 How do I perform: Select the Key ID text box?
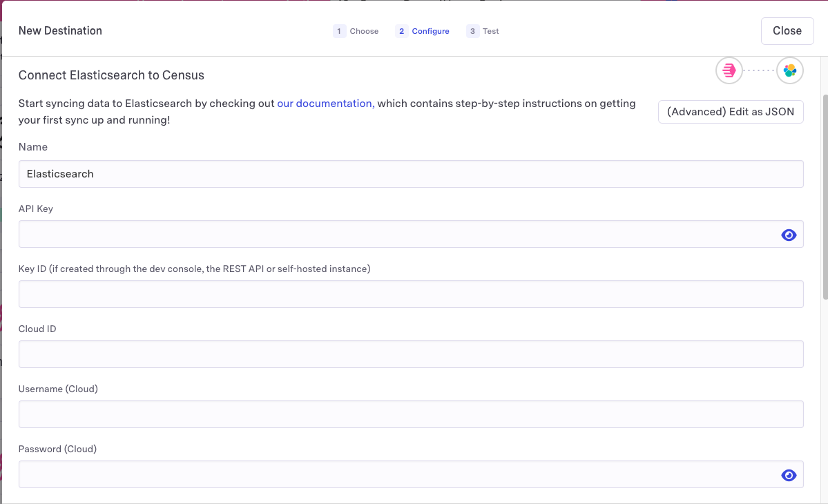click(x=411, y=294)
